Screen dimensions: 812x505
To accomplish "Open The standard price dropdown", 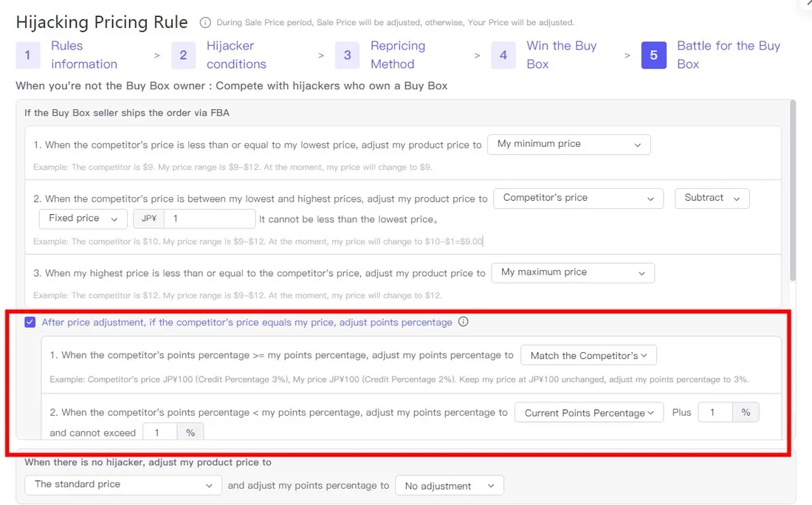I will pos(123,485).
